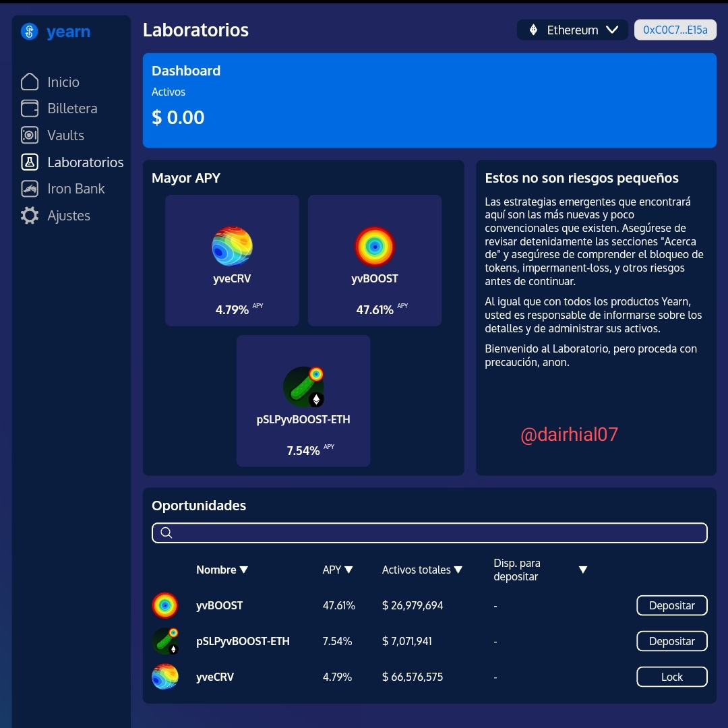The image size is (728, 728).
Task: Click the $ 0.00 Activos balance
Action: coord(178,117)
